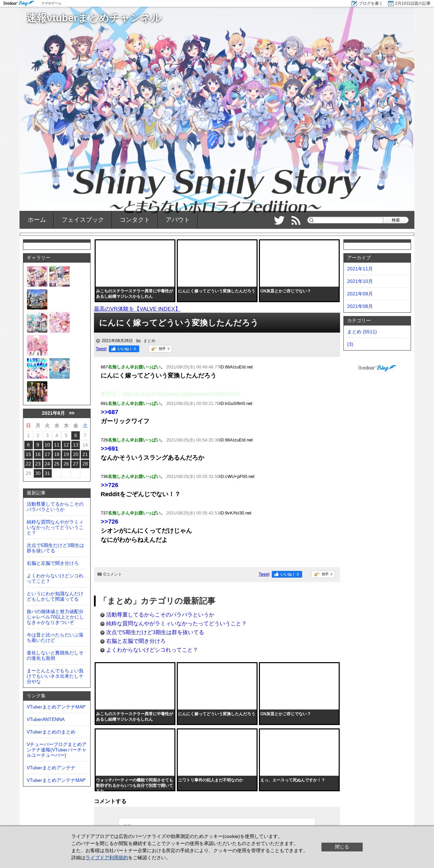Click the bottom 拍手 clap button
Image resolution: width=434 pixels, height=868 pixels.
click(323, 574)
